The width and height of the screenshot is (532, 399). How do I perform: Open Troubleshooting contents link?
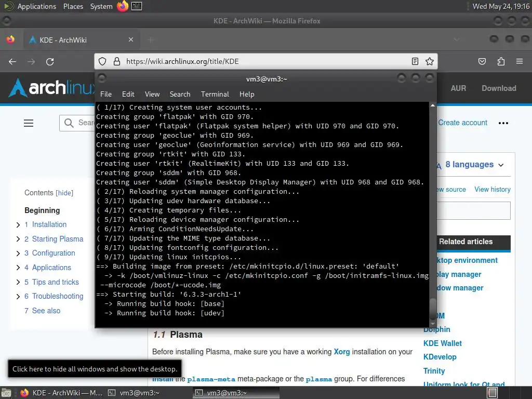coord(57,296)
